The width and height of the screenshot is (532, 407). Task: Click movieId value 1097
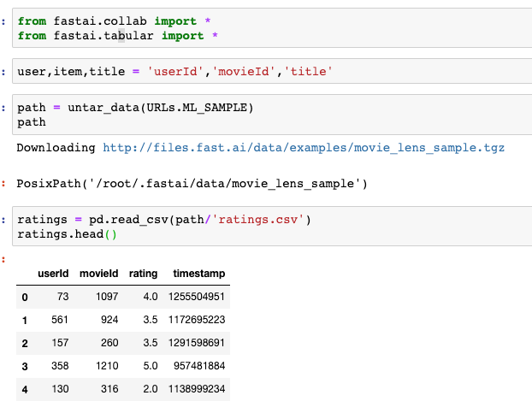point(107,297)
